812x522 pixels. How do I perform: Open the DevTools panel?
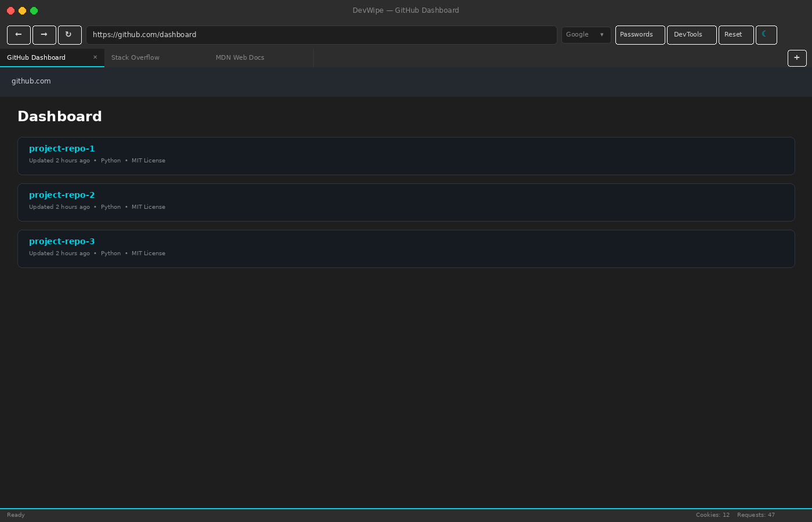(x=691, y=35)
